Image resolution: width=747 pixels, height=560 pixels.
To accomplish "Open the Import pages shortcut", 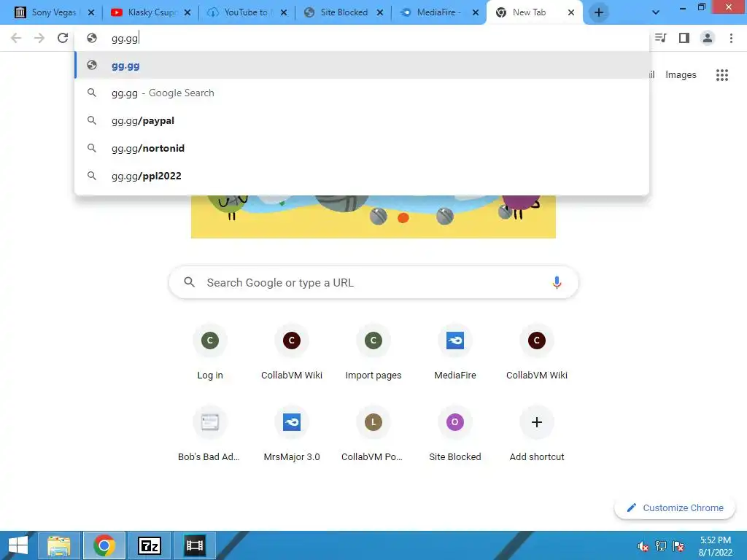I will click(x=373, y=352).
